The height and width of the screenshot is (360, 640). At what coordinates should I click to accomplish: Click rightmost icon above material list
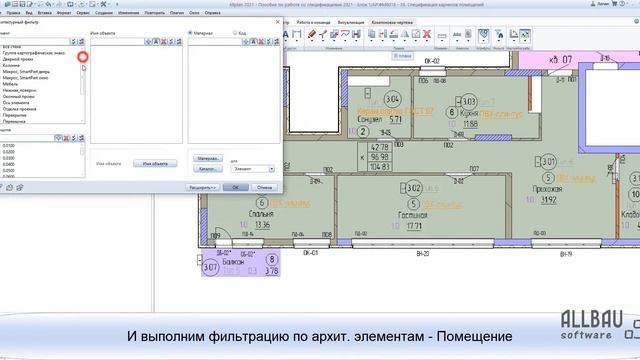coord(277,42)
